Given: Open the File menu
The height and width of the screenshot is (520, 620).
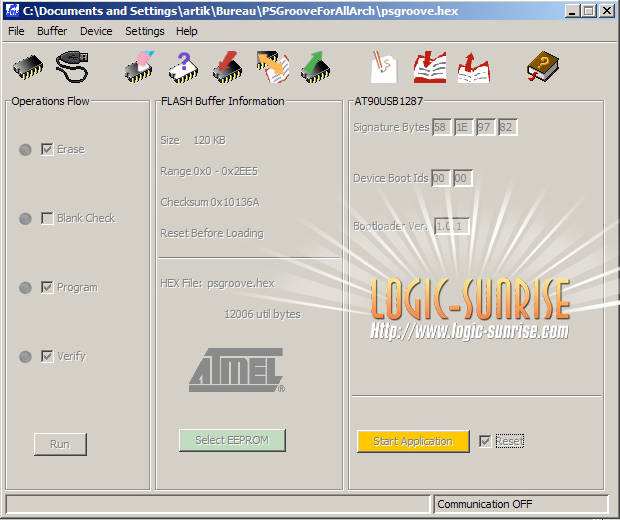Looking at the screenshot, I should pyautogui.click(x=16, y=31).
